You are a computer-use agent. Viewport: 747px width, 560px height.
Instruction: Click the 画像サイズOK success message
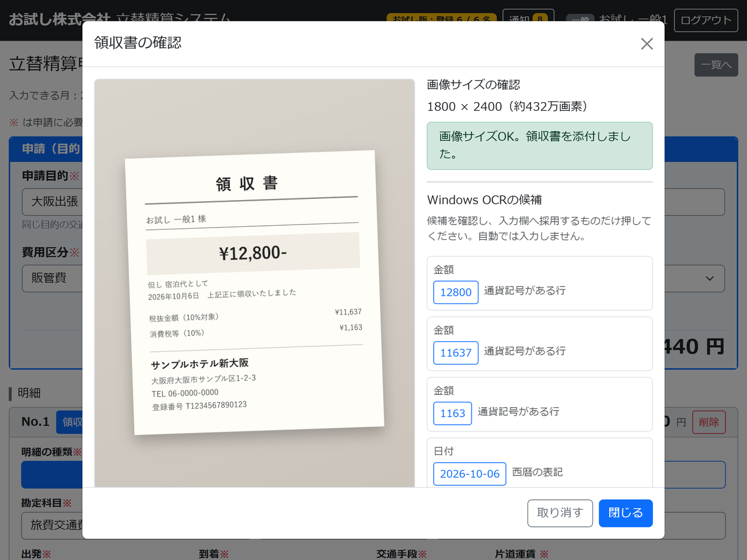pyautogui.click(x=540, y=146)
